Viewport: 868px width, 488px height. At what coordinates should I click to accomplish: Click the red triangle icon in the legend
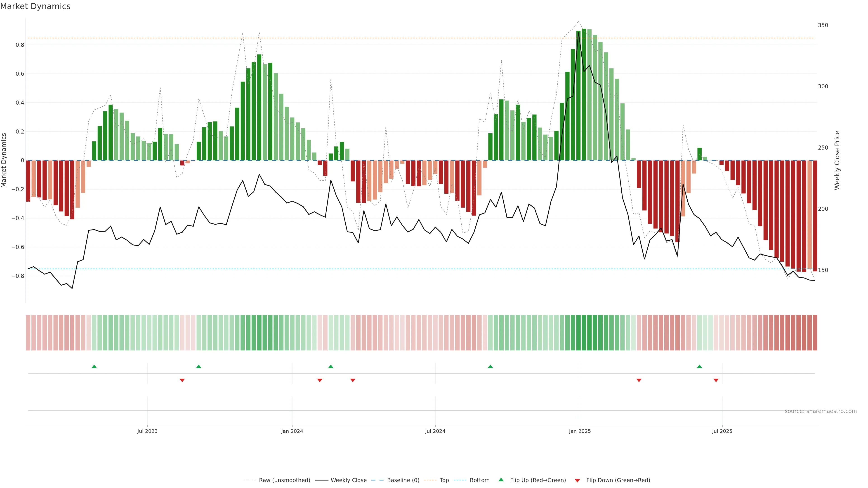(577, 480)
